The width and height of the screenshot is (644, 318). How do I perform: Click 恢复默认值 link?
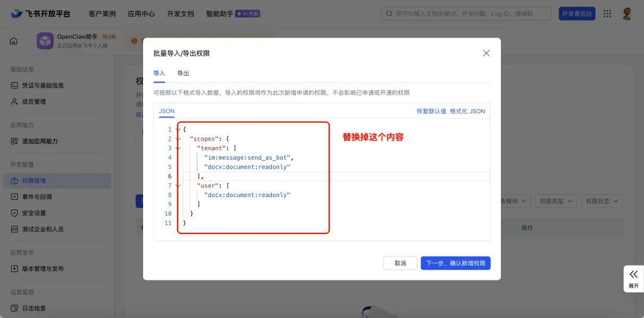pos(431,111)
